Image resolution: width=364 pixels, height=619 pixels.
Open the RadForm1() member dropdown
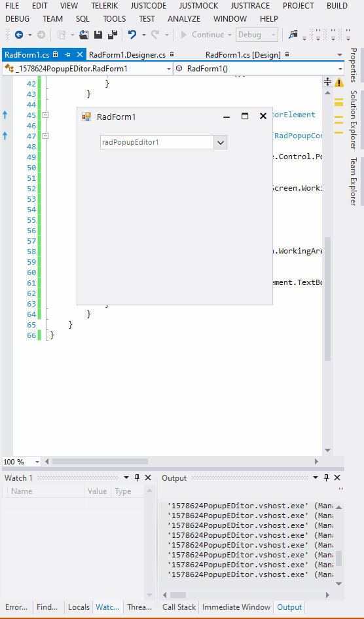click(259, 69)
